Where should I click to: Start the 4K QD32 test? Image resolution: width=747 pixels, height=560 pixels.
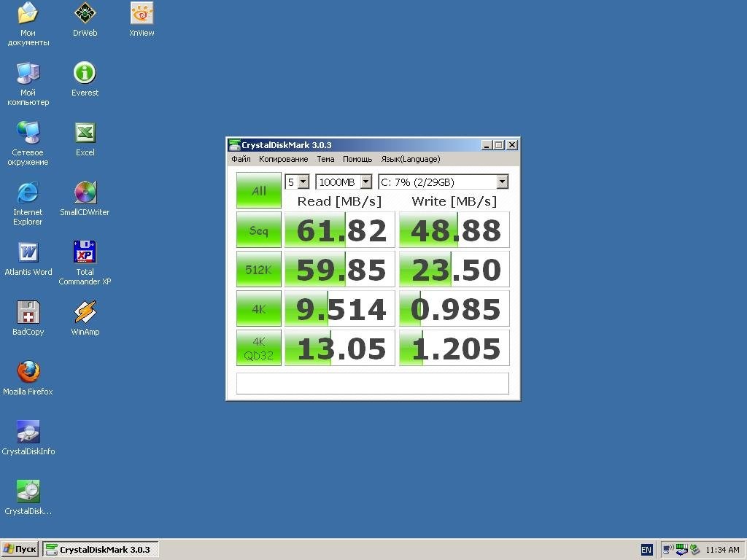(259, 348)
